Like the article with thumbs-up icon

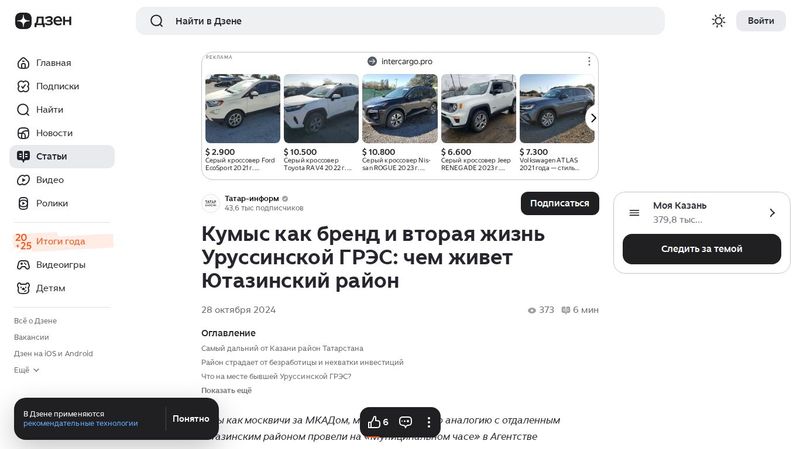tap(375, 422)
